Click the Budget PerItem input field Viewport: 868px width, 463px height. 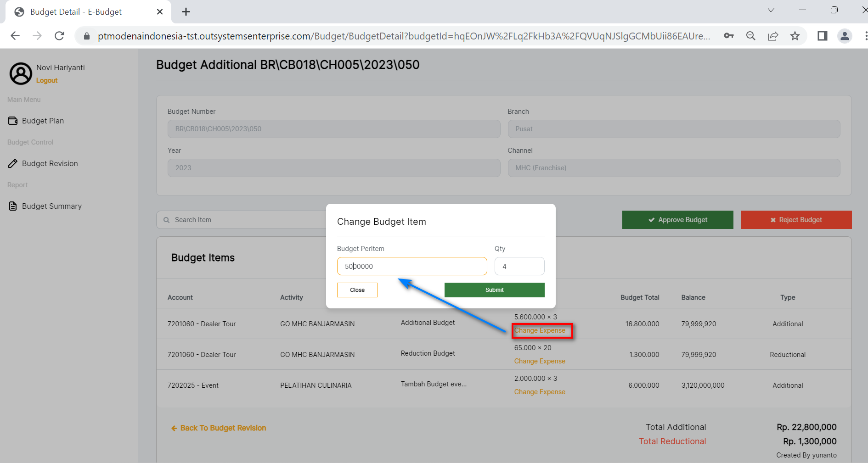tap(411, 266)
